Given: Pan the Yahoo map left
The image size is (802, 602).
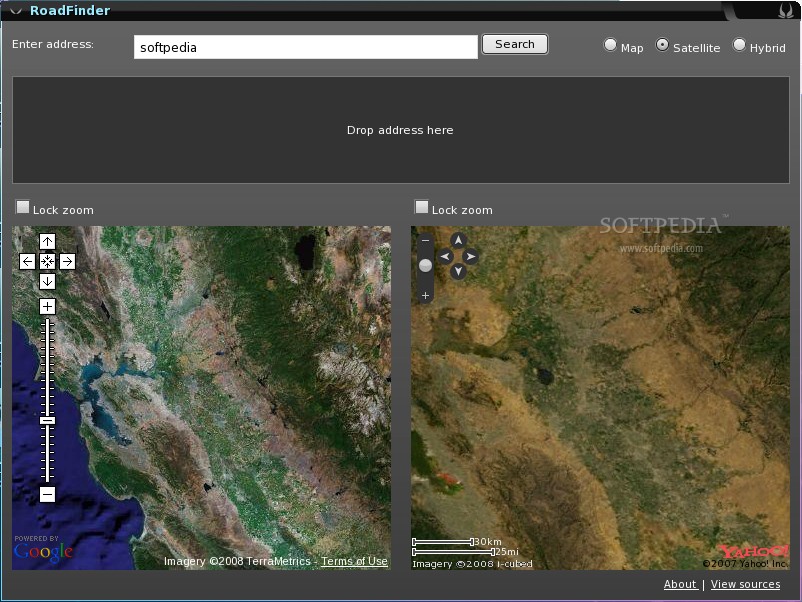Looking at the screenshot, I should click(445, 256).
